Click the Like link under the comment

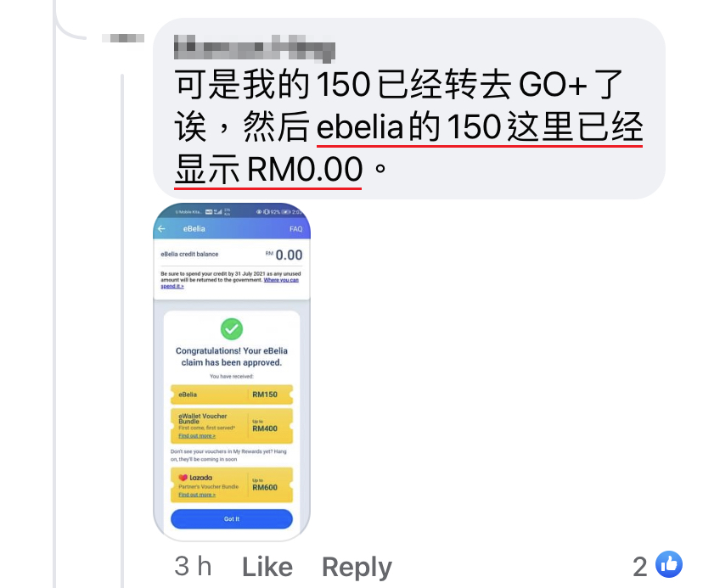coord(267,567)
